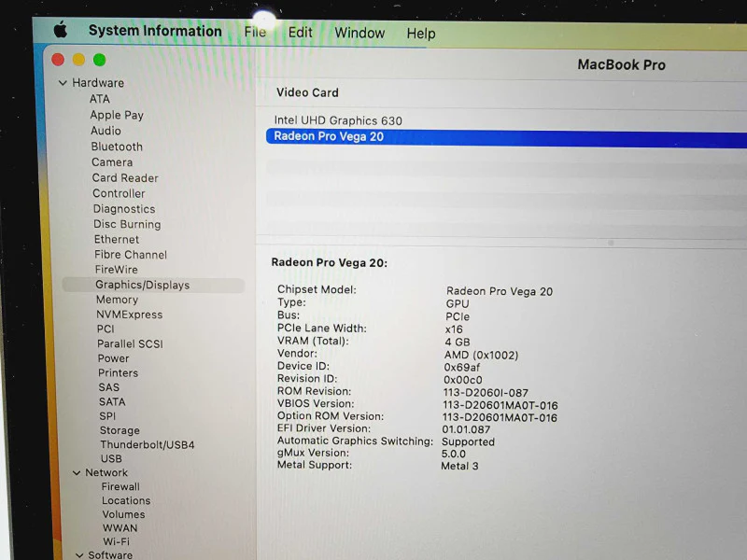Click the PCIe Lane Width value x16
The image size is (747, 560).
point(454,329)
